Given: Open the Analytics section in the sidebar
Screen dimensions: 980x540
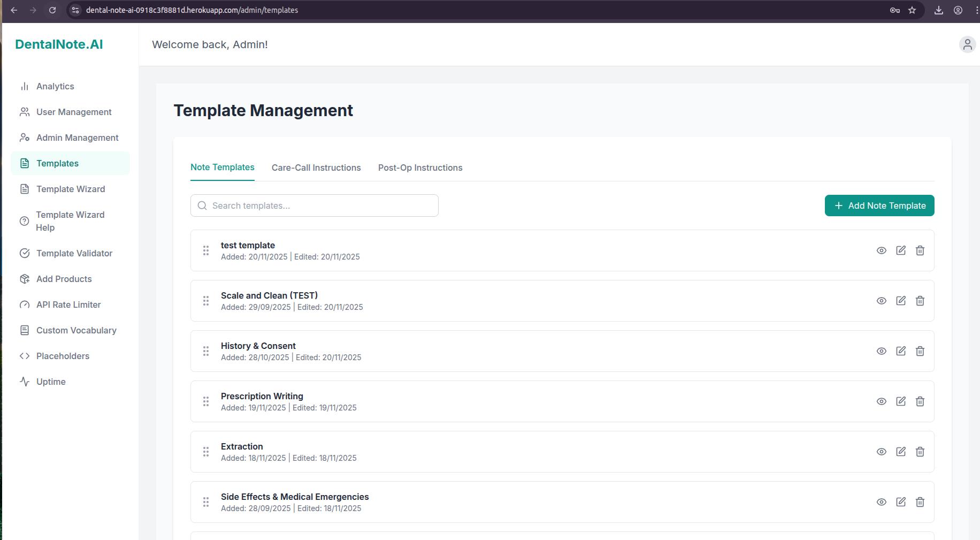Looking at the screenshot, I should point(54,86).
